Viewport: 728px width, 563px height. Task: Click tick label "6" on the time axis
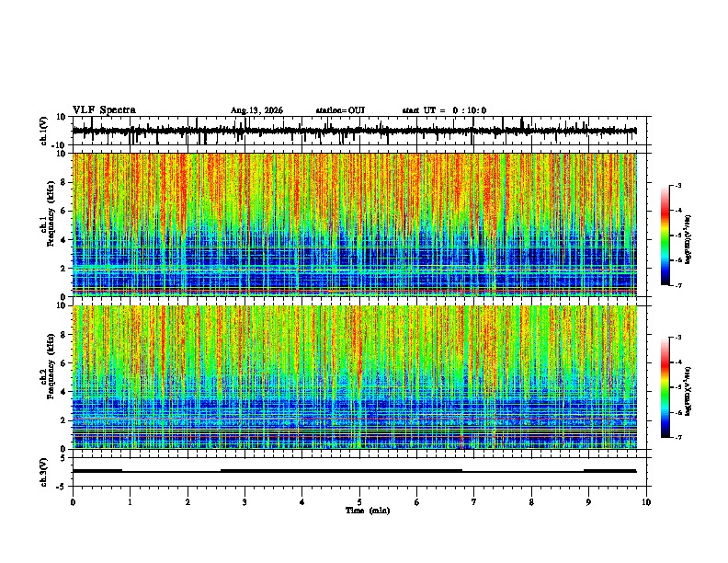coord(417,502)
